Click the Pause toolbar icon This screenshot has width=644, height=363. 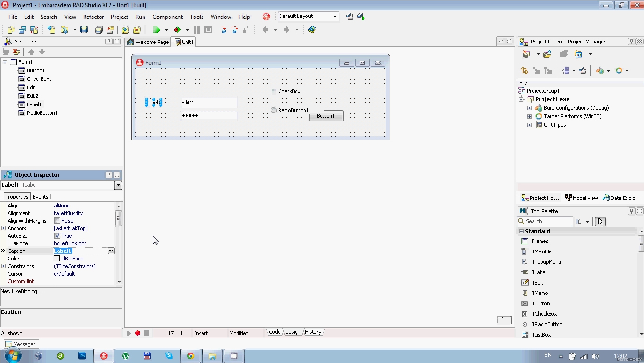coord(197,30)
